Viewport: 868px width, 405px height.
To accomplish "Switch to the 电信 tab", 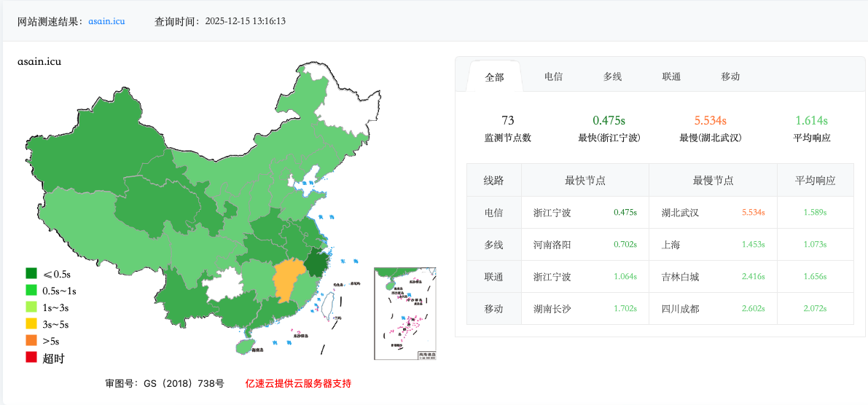I will coord(554,76).
